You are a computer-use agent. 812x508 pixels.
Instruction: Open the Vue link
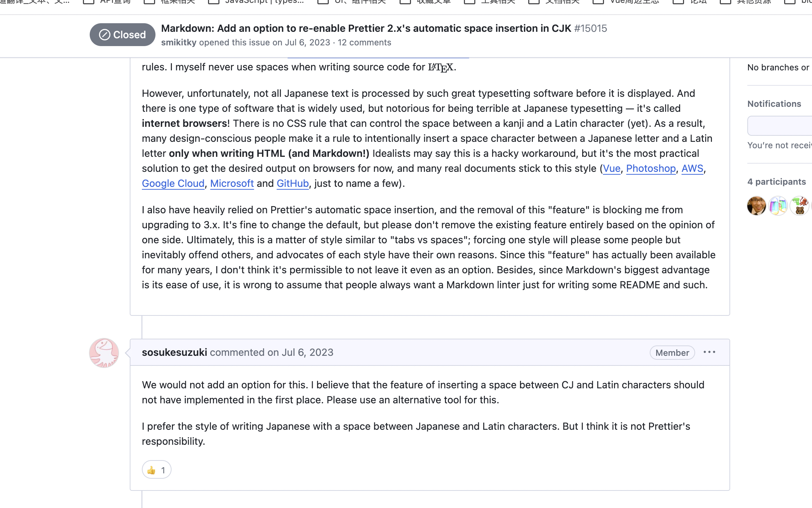[612, 168]
